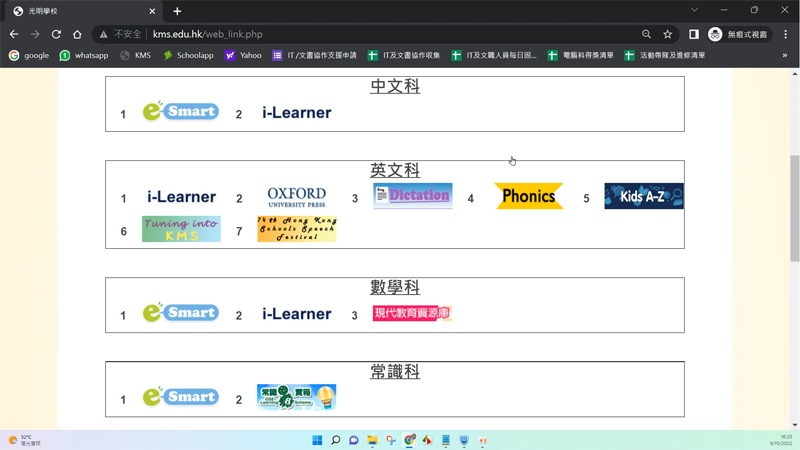The width and height of the screenshot is (800, 450).
Task: Open the Schoolapp bookmark
Action: (x=188, y=55)
